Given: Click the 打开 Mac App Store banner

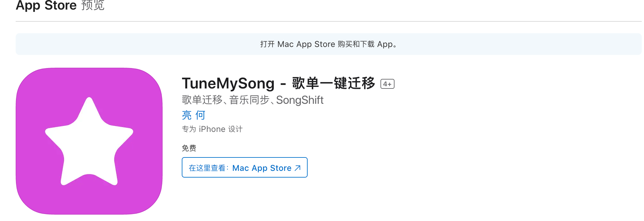Looking at the screenshot, I should coord(328,44).
